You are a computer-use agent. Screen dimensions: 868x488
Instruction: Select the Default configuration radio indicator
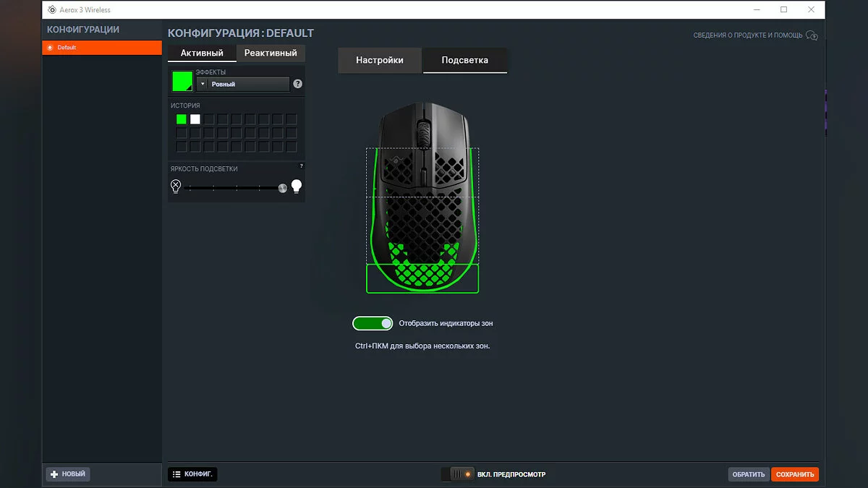tap(50, 48)
